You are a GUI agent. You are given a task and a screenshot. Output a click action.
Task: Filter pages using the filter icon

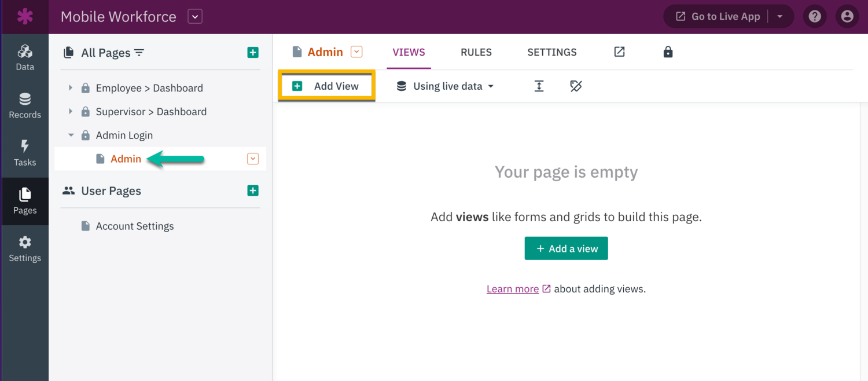point(139,52)
